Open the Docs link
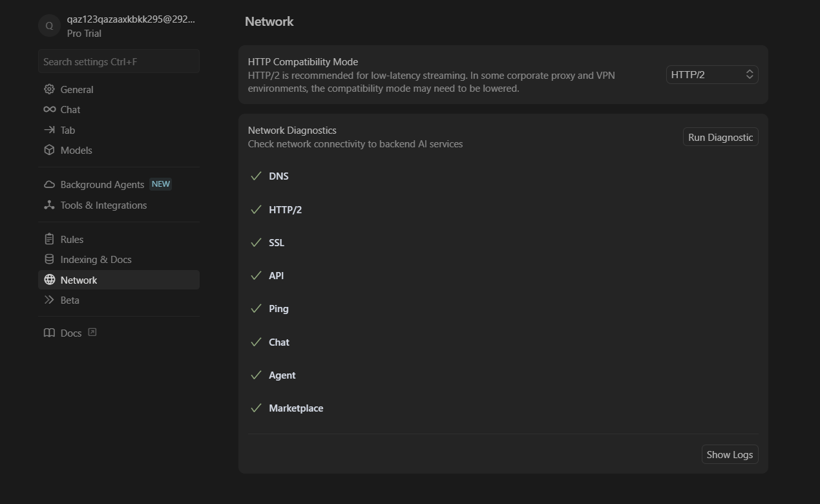 [70, 333]
